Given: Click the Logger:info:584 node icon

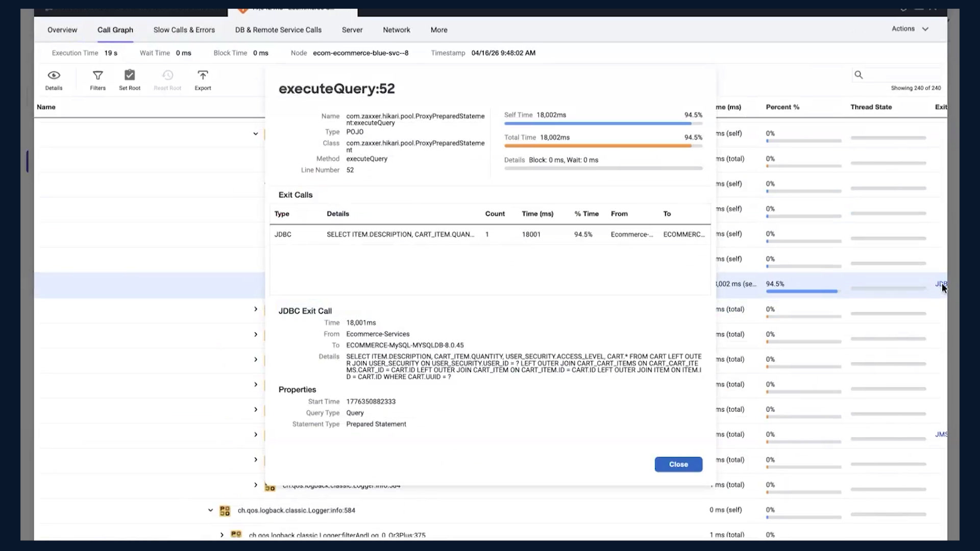Looking at the screenshot, I should click(225, 510).
